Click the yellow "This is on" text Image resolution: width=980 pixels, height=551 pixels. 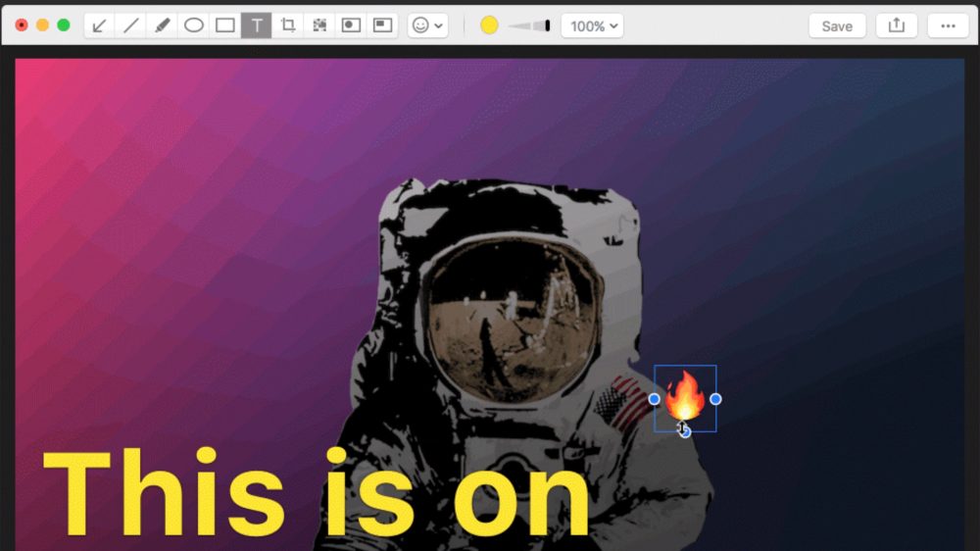pos(316,495)
